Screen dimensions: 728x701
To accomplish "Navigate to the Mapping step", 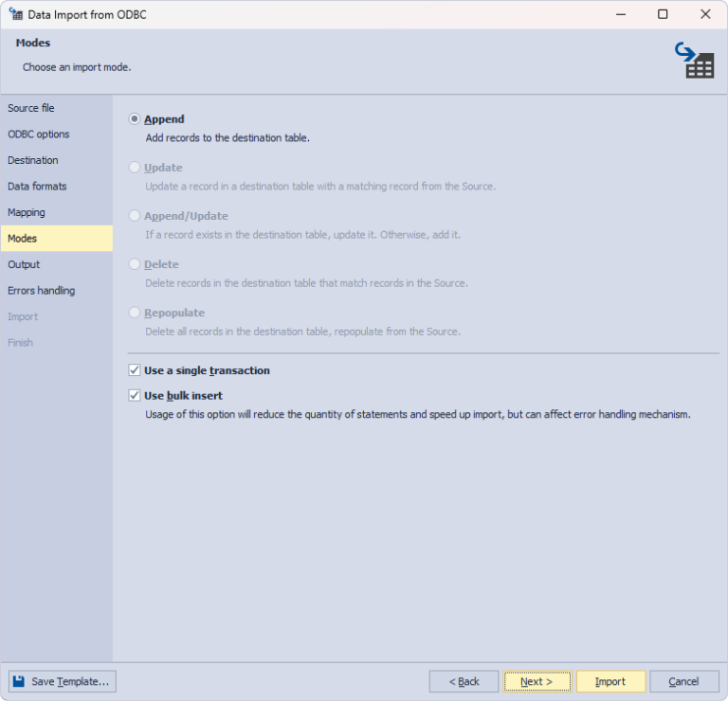I will point(27,212).
